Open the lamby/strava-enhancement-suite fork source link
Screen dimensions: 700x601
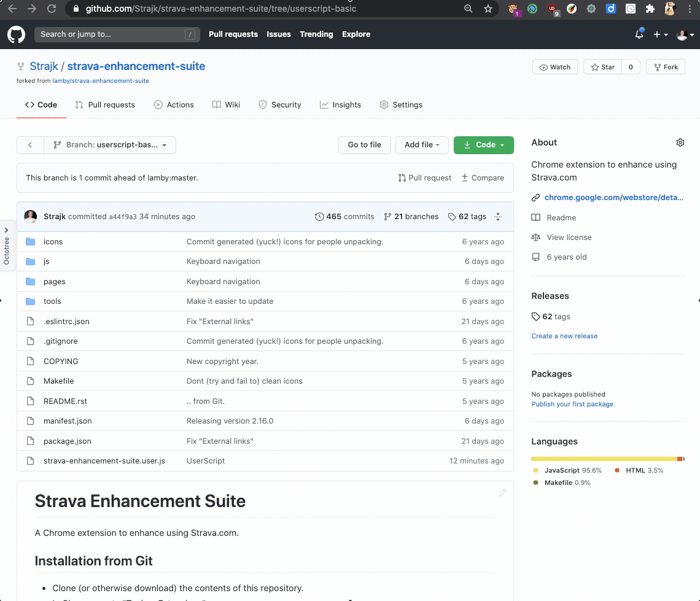pos(101,81)
